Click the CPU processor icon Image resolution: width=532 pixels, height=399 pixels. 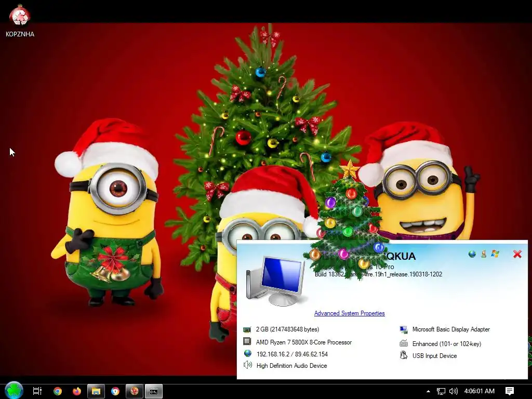click(247, 341)
